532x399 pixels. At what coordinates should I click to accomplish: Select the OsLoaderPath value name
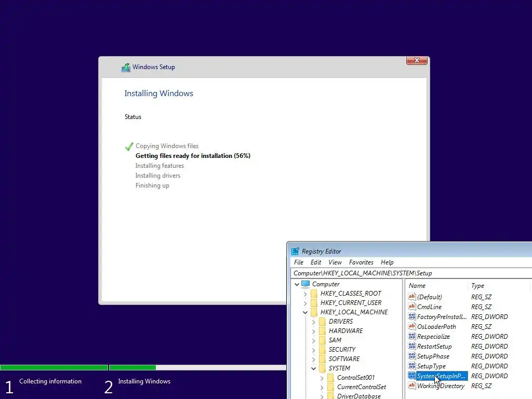coord(436,326)
